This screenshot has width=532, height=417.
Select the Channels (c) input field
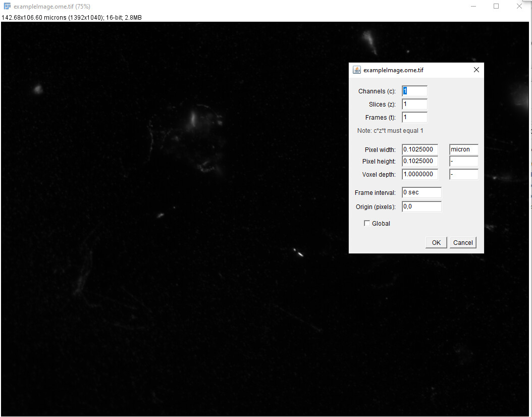pyautogui.click(x=414, y=91)
